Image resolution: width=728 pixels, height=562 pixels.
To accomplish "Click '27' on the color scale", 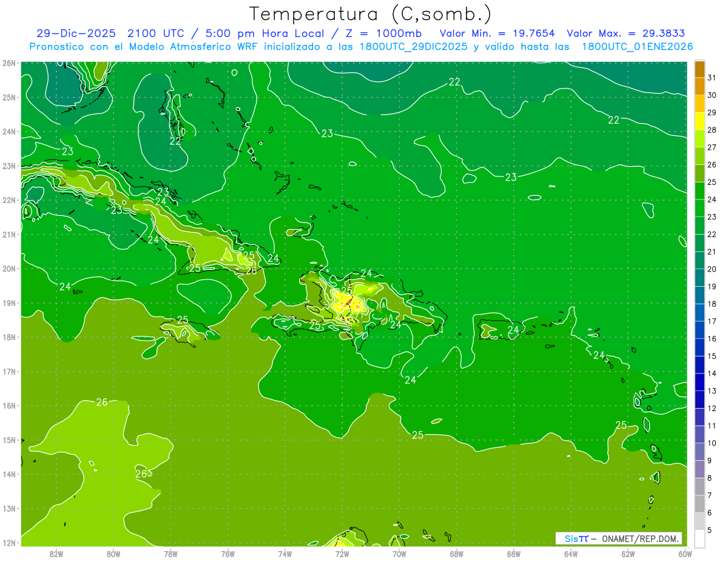I will [712, 147].
